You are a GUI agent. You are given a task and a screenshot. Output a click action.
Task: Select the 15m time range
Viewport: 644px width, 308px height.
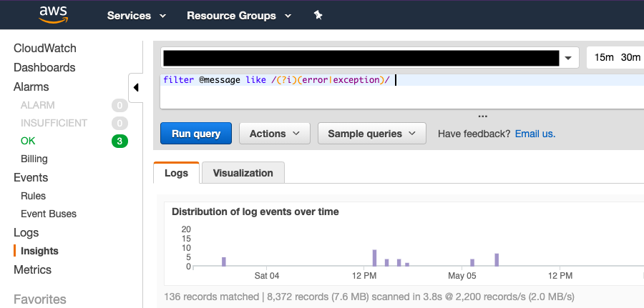(x=604, y=58)
